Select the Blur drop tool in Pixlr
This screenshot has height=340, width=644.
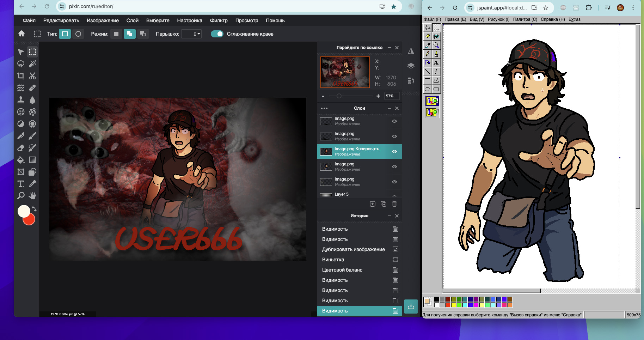tap(32, 100)
